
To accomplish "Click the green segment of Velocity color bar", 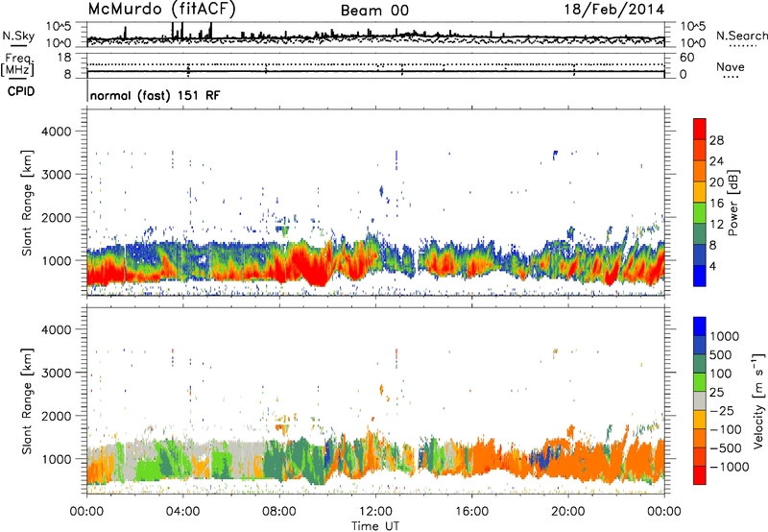I will 700,382.
